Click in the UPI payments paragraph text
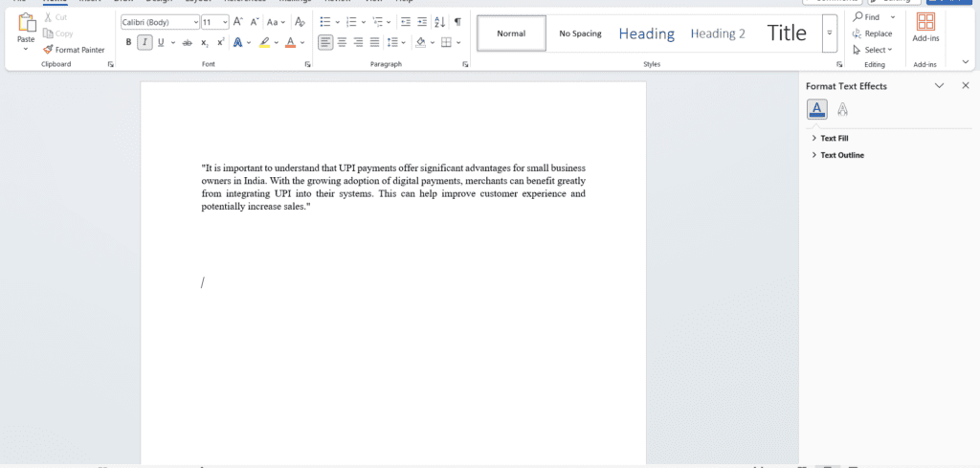The width and height of the screenshot is (980, 468). [x=393, y=187]
